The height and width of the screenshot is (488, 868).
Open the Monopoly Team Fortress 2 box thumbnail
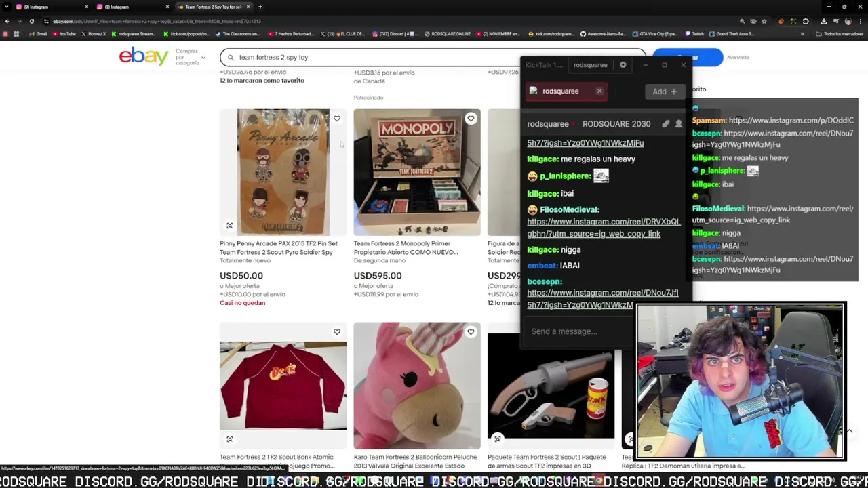[x=417, y=172]
